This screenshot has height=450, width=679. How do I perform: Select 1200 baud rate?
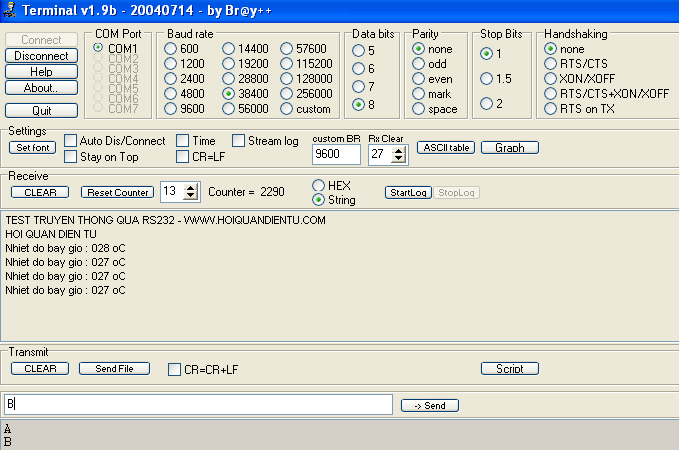(x=171, y=64)
